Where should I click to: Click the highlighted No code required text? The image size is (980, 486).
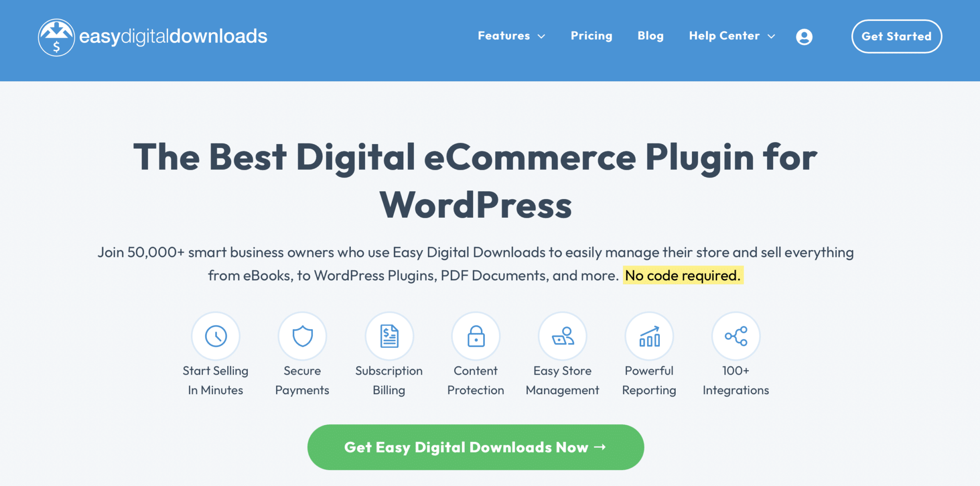pyautogui.click(x=683, y=276)
